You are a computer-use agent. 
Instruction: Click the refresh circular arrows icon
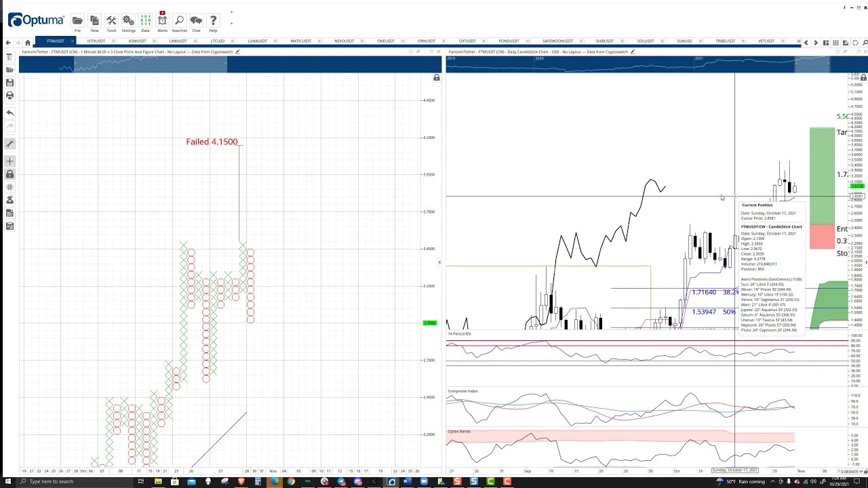click(855, 43)
